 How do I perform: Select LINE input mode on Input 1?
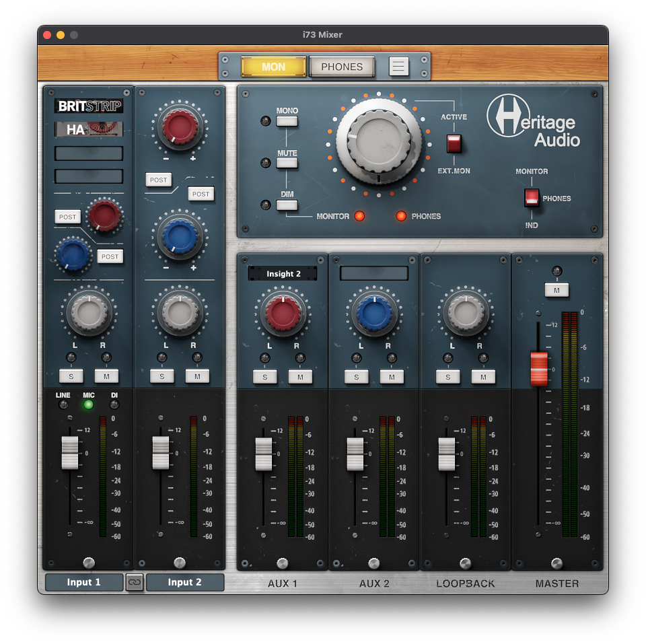tap(63, 404)
